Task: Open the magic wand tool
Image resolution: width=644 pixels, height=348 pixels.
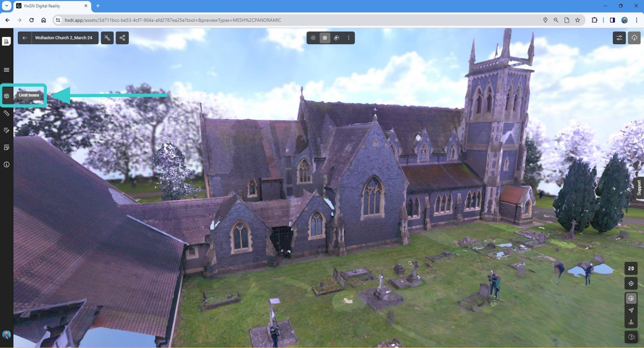Action: [107, 38]
